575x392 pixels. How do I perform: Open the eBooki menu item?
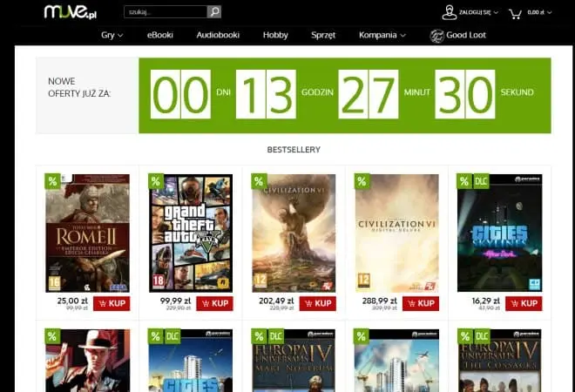pyautogui.click(x=160, y=35)
